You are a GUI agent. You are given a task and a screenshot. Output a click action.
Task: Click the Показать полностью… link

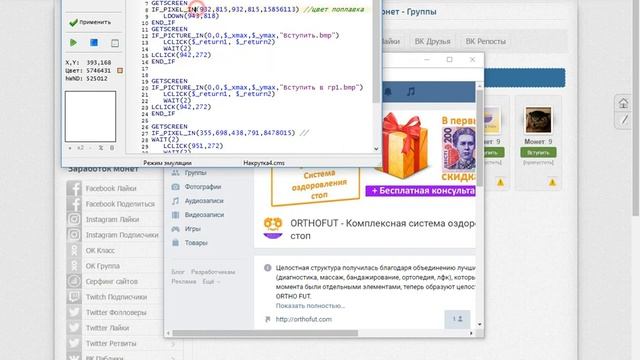point(310,306)
